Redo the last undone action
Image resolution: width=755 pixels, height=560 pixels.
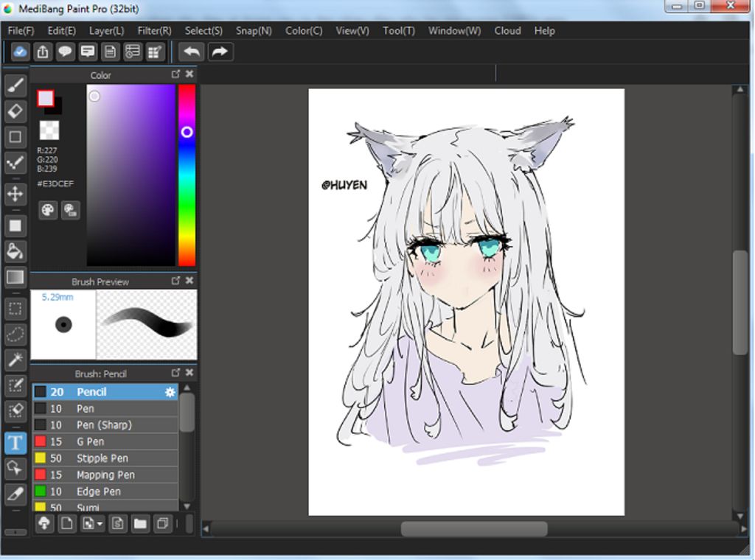point(220,52)
